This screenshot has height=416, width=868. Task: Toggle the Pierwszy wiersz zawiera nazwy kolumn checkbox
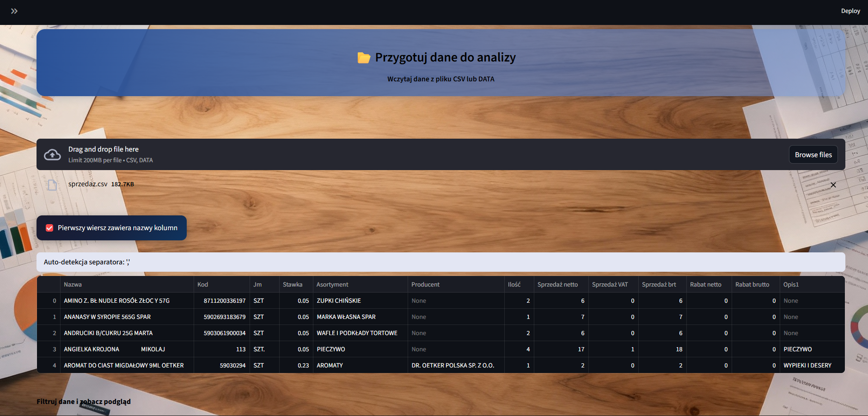click(x=49, y=228)
